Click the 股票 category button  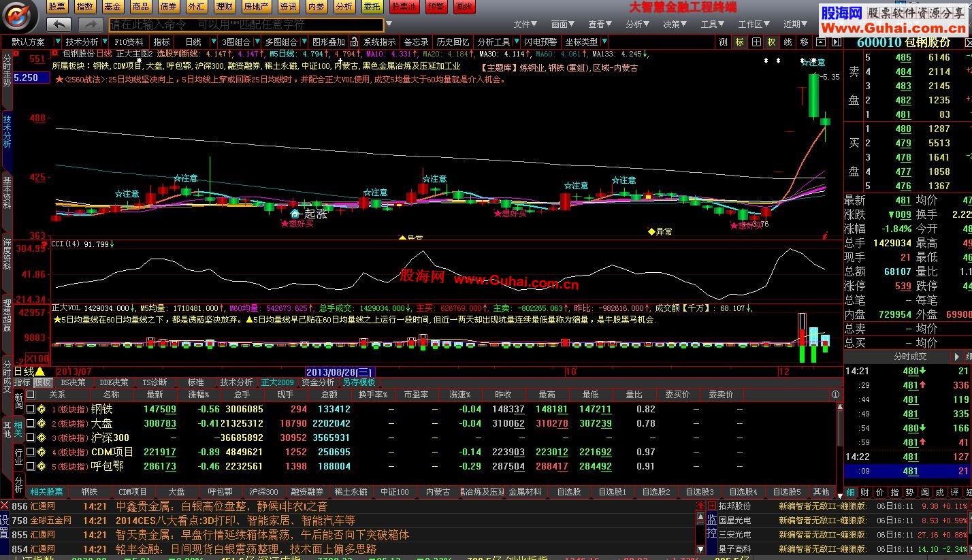[57, 7]
